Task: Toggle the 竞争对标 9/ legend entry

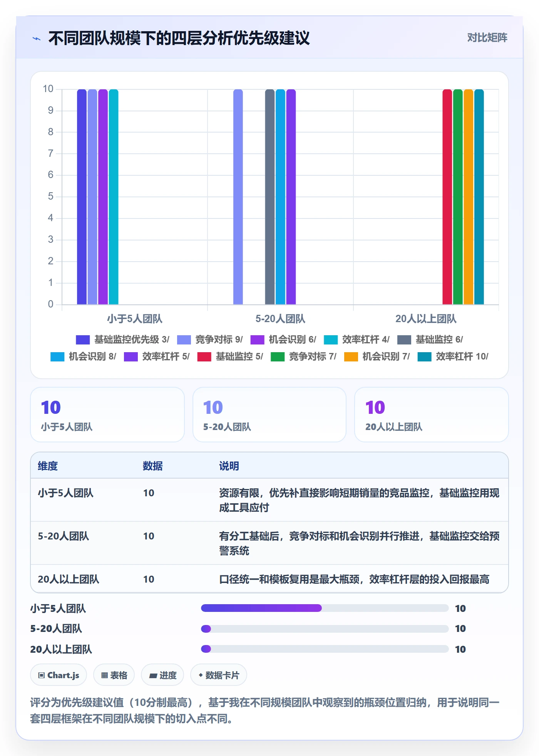Action: click(210, 339)
